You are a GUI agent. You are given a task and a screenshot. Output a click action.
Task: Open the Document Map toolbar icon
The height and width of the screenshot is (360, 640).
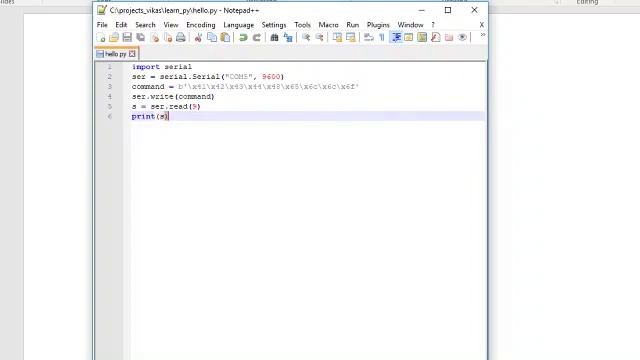click(x=422, y=38)
